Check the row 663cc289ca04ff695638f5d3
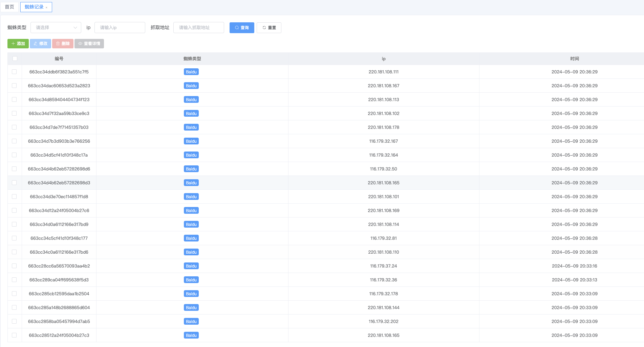This screenshot has width=644, height=347. click(x=14, y=280)
